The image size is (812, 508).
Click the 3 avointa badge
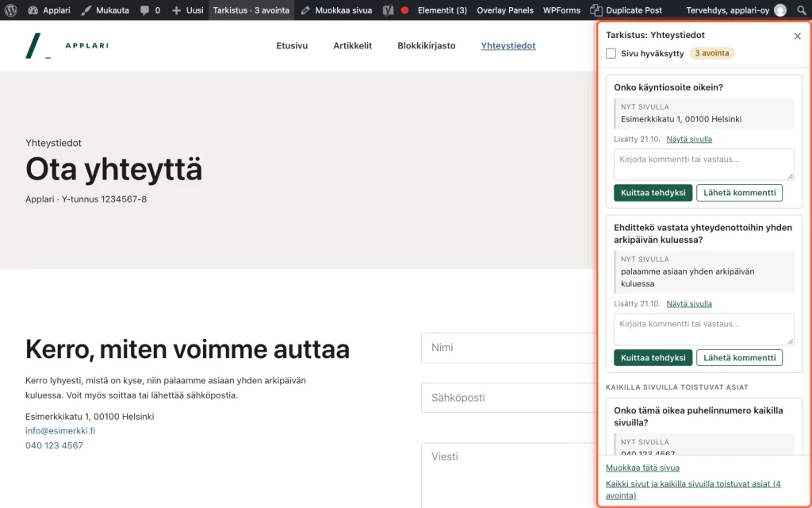click(712, 53)
